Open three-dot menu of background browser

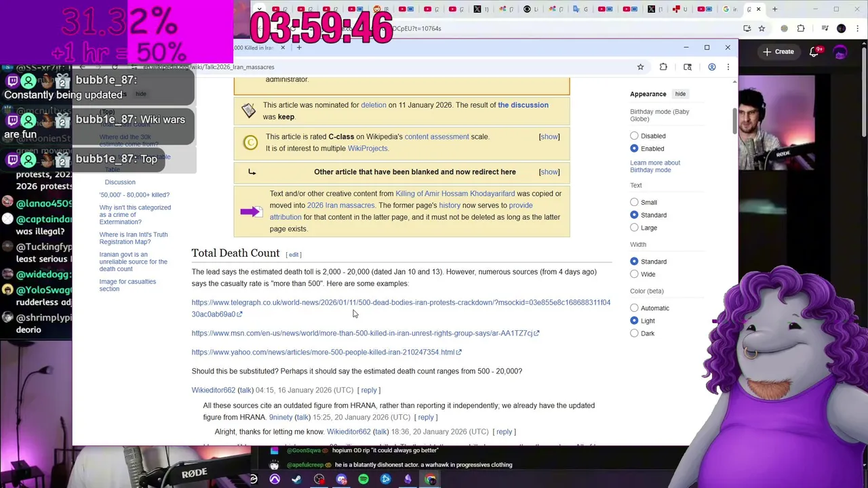pyautogui.click(x=857, y=28)
